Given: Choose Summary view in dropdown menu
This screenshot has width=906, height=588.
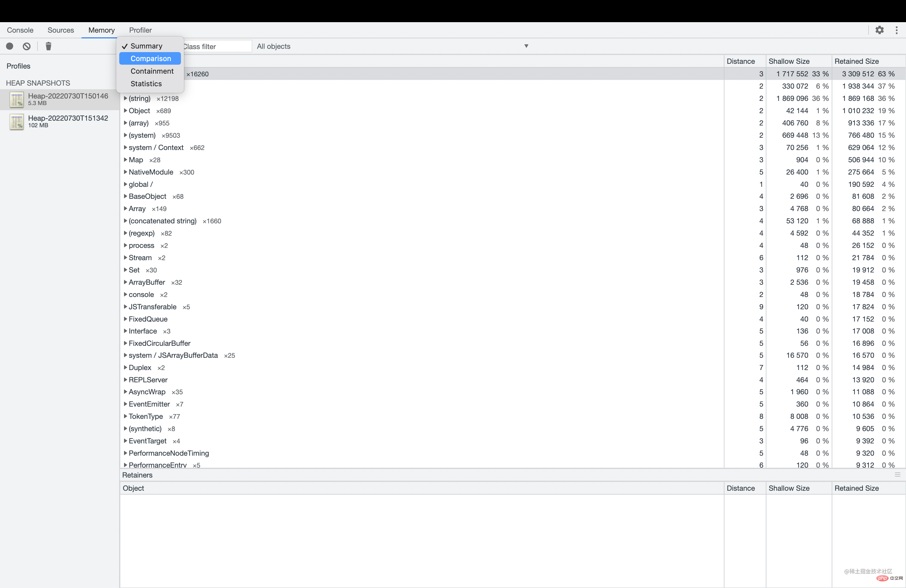Looking at the screenshot, I should tap(150, 46).
